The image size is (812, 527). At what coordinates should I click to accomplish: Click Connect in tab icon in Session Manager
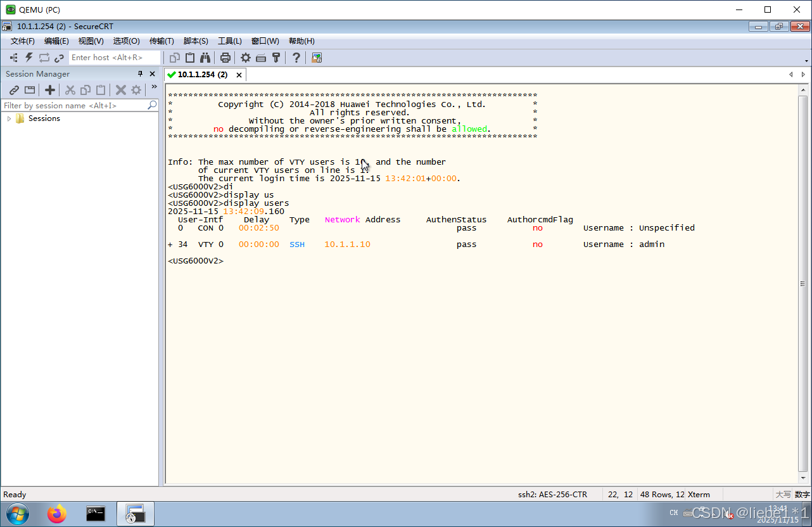30,90
